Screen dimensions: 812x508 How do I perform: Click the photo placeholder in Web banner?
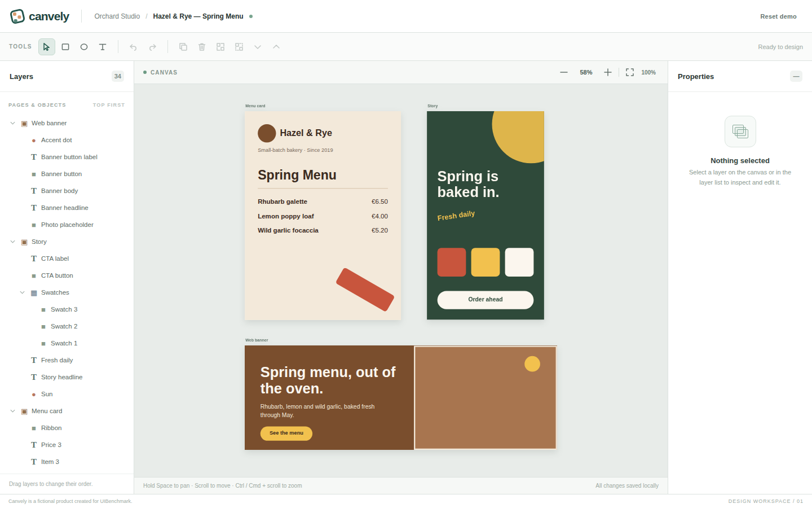coord(486,397)
